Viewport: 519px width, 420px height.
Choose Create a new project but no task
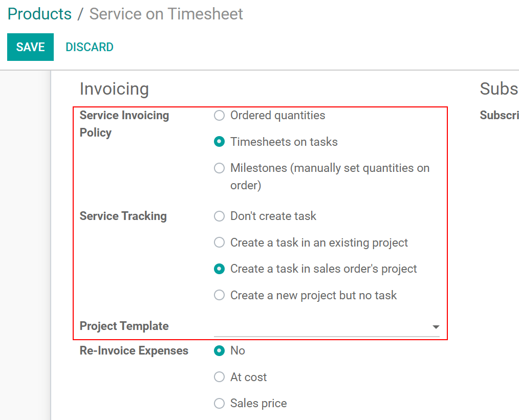tap(220, 296)
